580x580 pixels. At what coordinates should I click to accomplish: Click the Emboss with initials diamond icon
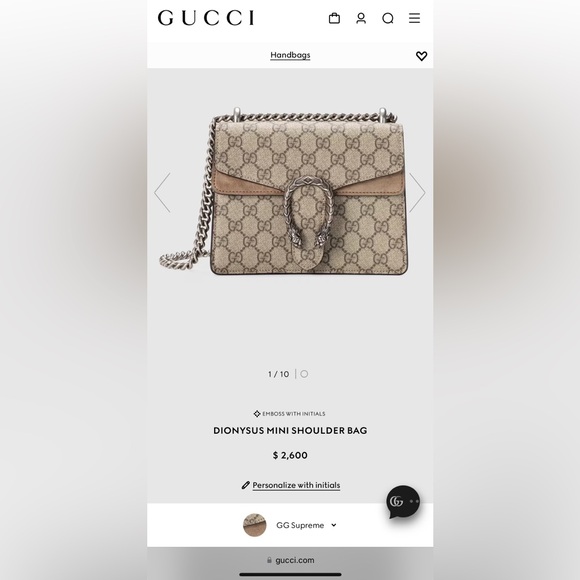[x=257, y=414]
